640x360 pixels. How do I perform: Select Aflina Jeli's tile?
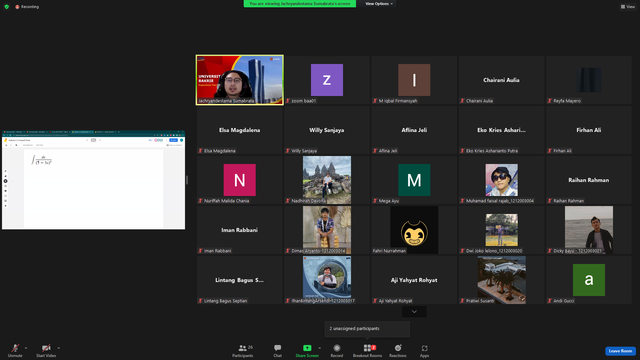pyautogui.click(x=414, y=130)
